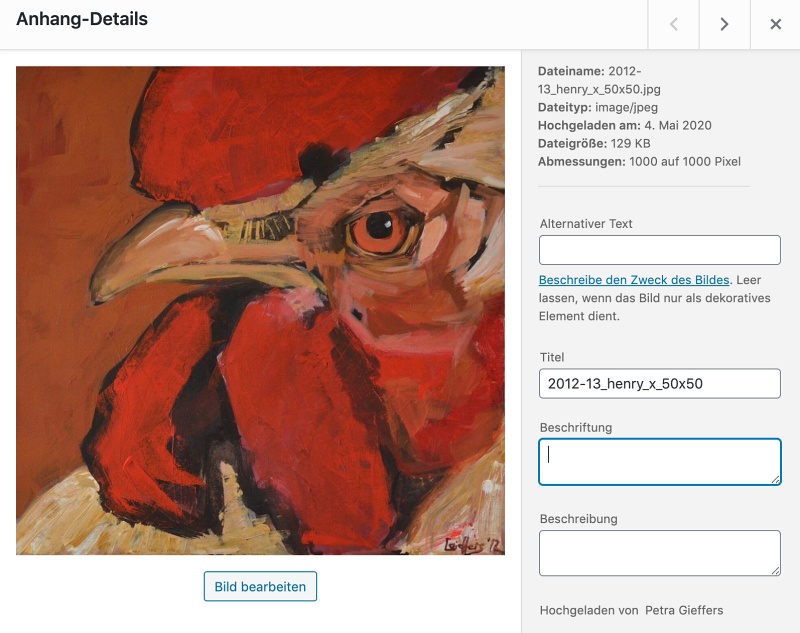Image resolution: width=800 pixels, height=633 pixels.
Task: Click the Beschriftung textarea resize handle
Action: click(x=775, y=479)
